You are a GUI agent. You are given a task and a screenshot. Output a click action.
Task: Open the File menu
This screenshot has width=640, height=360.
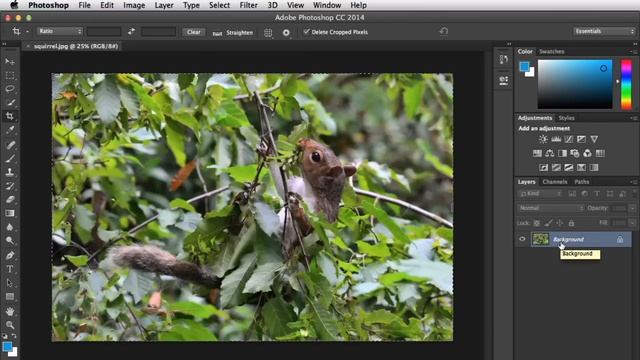84,5
